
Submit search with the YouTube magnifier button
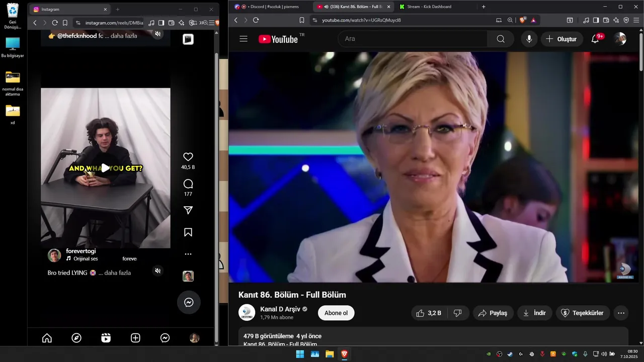point(501,39)
